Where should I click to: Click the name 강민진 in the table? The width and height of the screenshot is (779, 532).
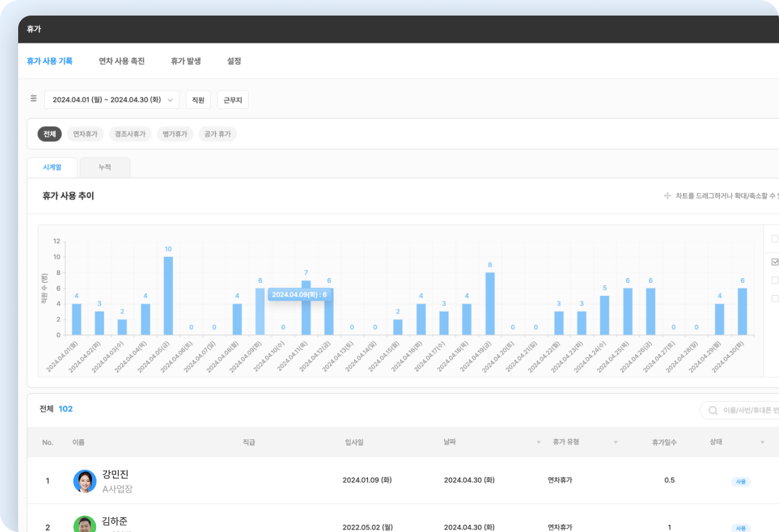[116, 474]
